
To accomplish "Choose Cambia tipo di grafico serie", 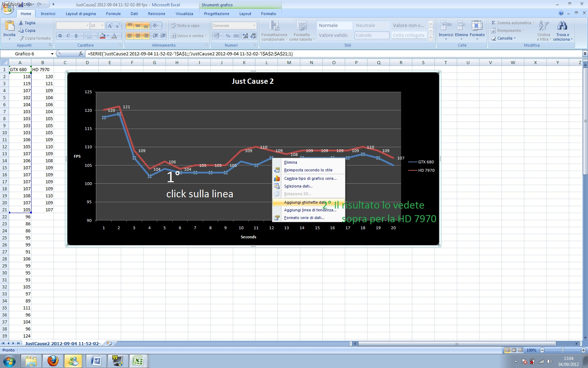I will click(308, 178).
